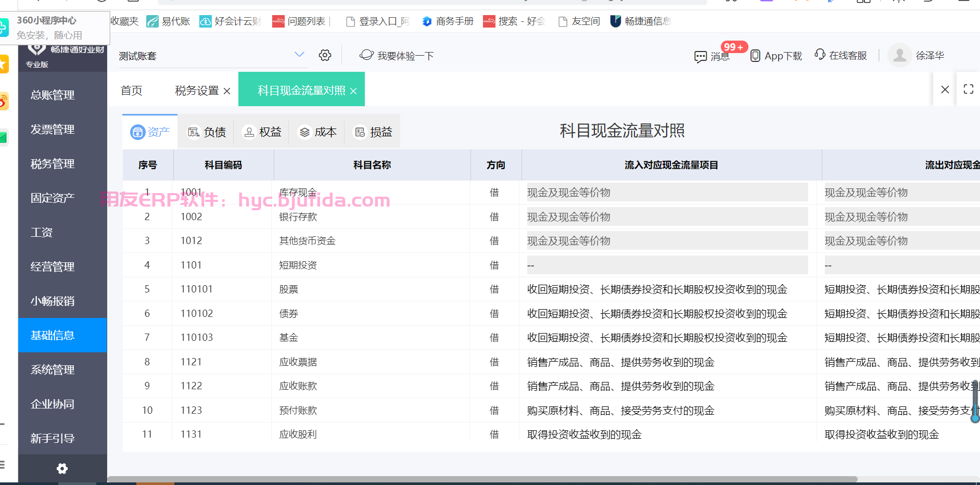Switch to 税务设置 tab
Screen dimensions: 980x485
click(197, 91)
